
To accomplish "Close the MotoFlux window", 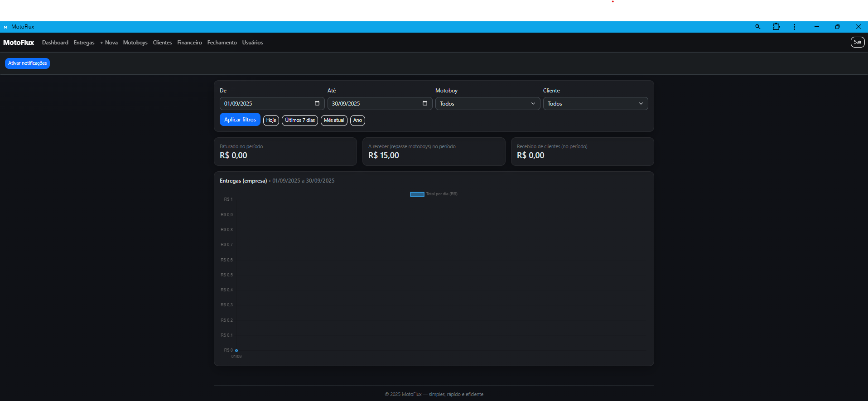I will pyautogui.click(x=858, y=27).
